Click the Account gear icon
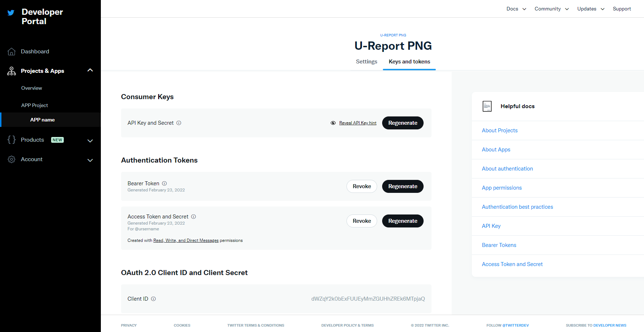644x332 pixels. click(12, 159)
